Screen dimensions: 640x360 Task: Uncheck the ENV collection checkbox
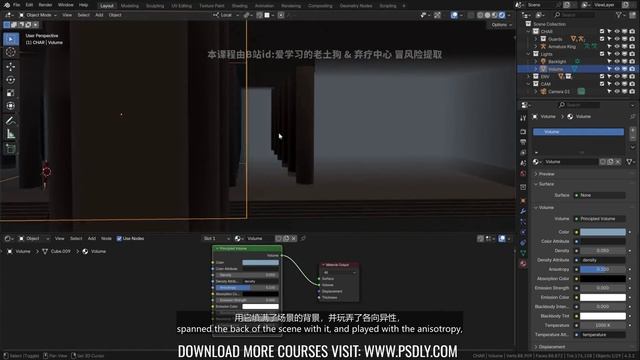point(602,76)
